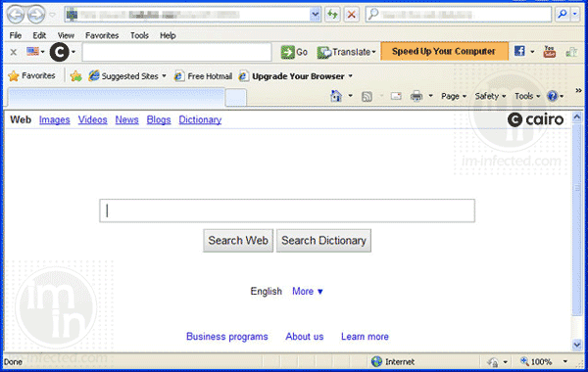This screenshot has height=372, width=588.
Task: Expand command bar overflow chevrons
Action: [x=578, y=90]
